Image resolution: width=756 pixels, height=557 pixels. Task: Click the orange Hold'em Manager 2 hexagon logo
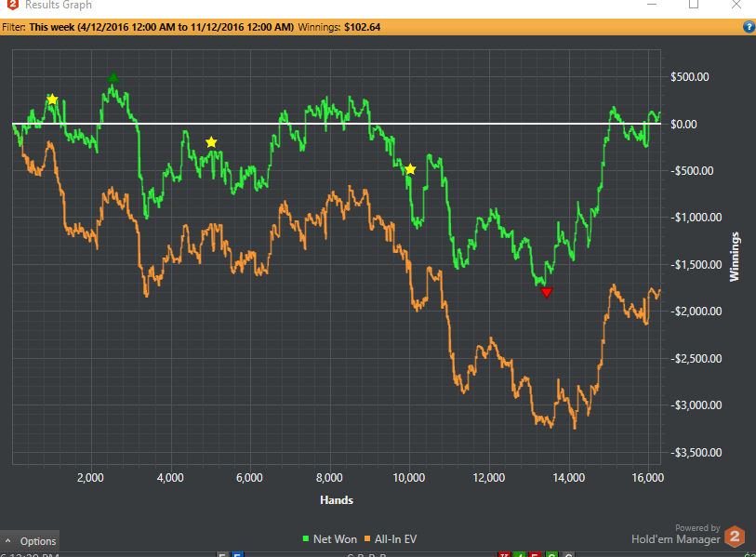tap(735, 537)
